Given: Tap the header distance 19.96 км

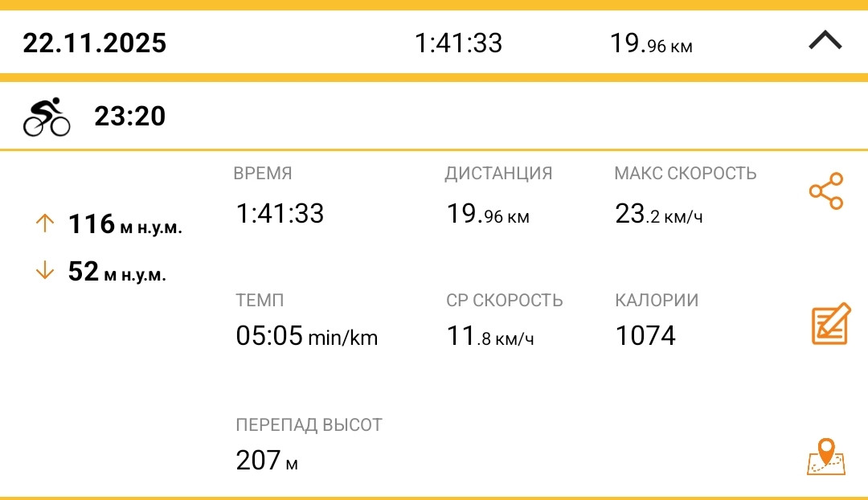Looking at the screenshot, I should (651, 43).
